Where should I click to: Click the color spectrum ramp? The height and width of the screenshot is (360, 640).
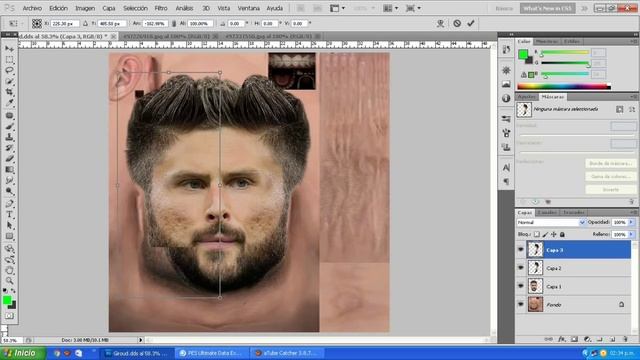(564, 86)
